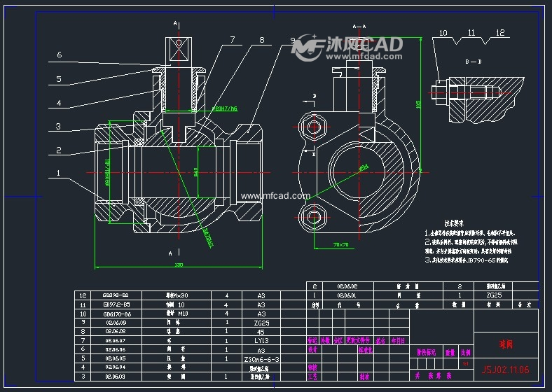Select the ZSQn6-6-3 material cell in the parts list

[261, 358]
